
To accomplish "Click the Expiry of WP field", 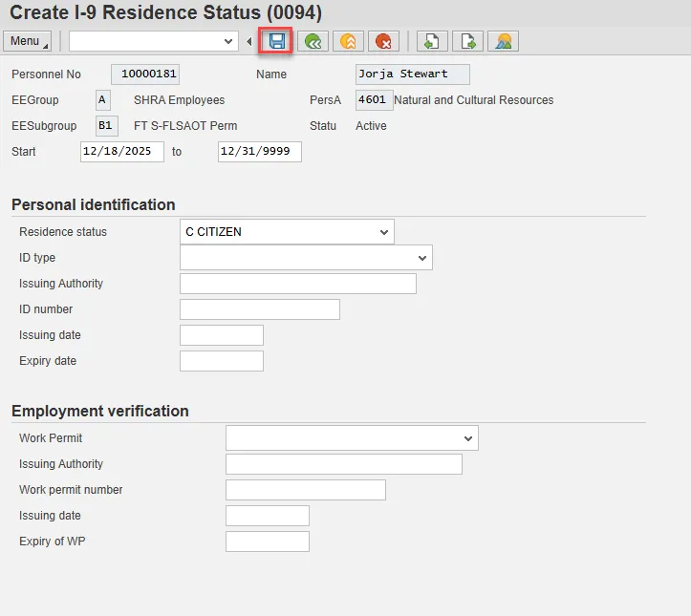I will [267, 542].
